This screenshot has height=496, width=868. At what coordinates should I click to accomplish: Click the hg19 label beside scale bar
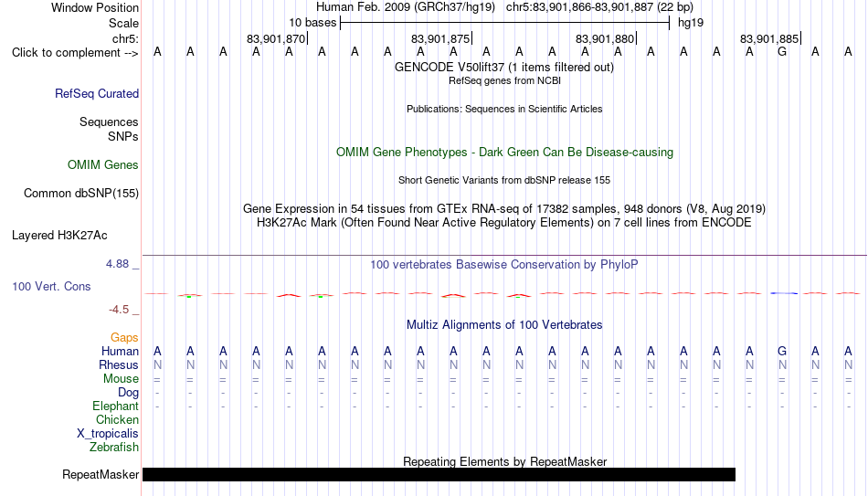click(x=691, y=23)
